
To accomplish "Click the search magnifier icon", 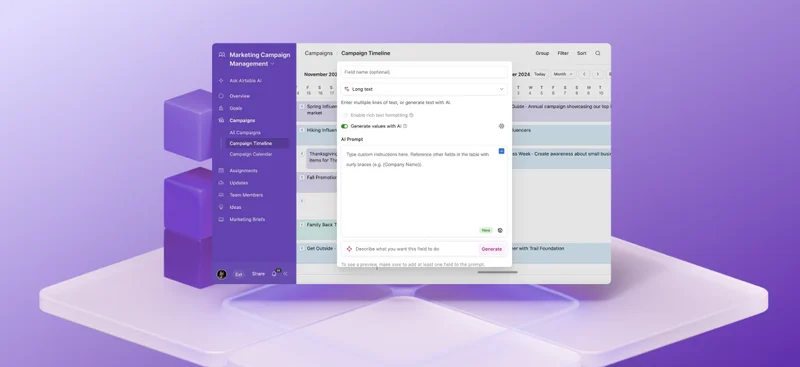I will [x=597, y=53].
